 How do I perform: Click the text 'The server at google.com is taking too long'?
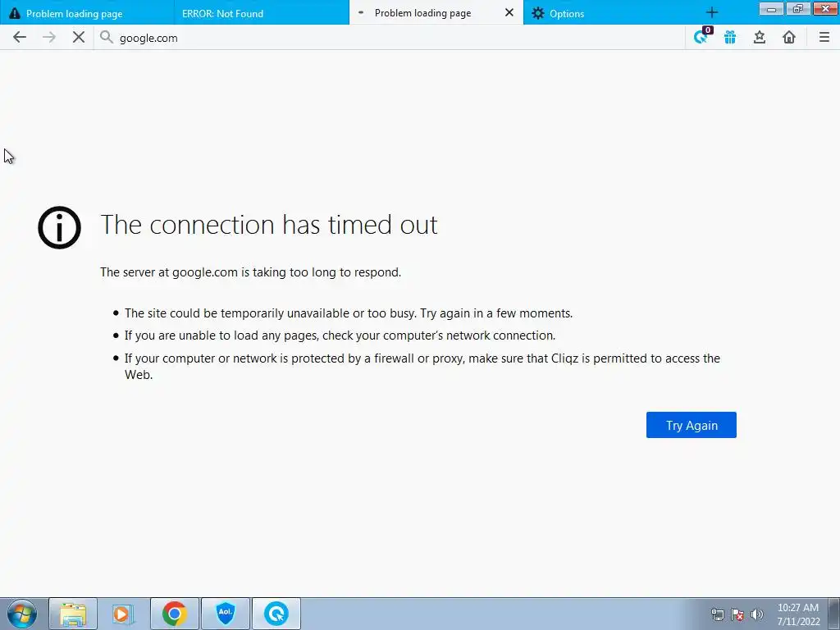[x=250, y=272]
